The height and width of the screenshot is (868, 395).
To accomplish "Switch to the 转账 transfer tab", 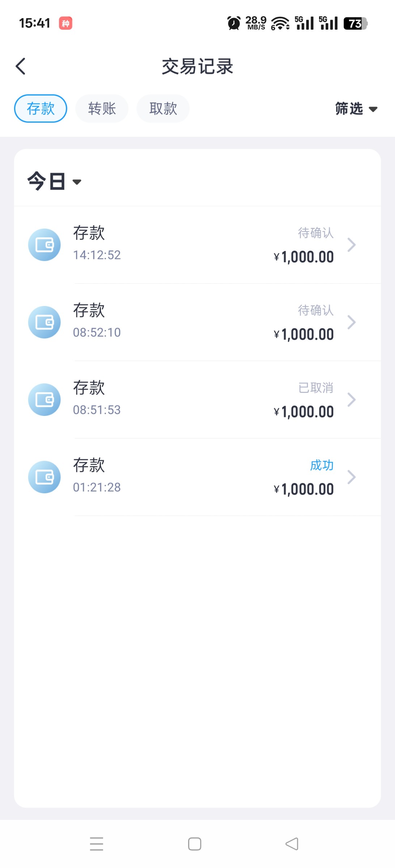I will point(102,109).
